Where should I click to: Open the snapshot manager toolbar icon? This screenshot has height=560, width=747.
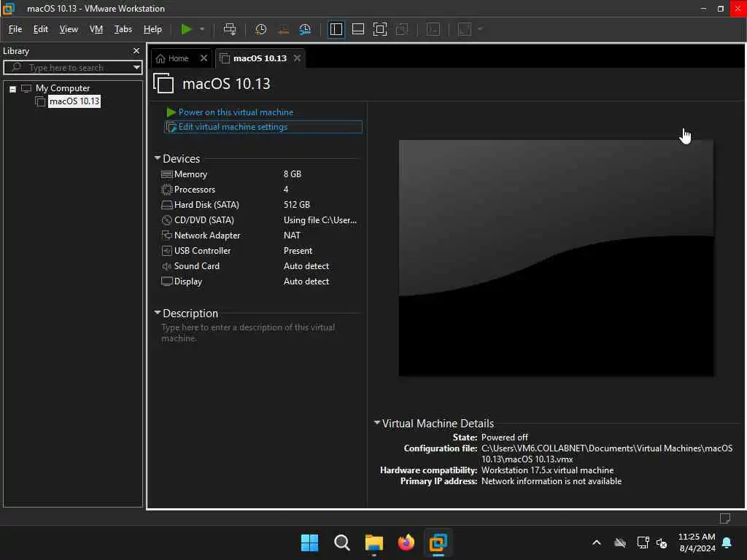tap(305, 29)
